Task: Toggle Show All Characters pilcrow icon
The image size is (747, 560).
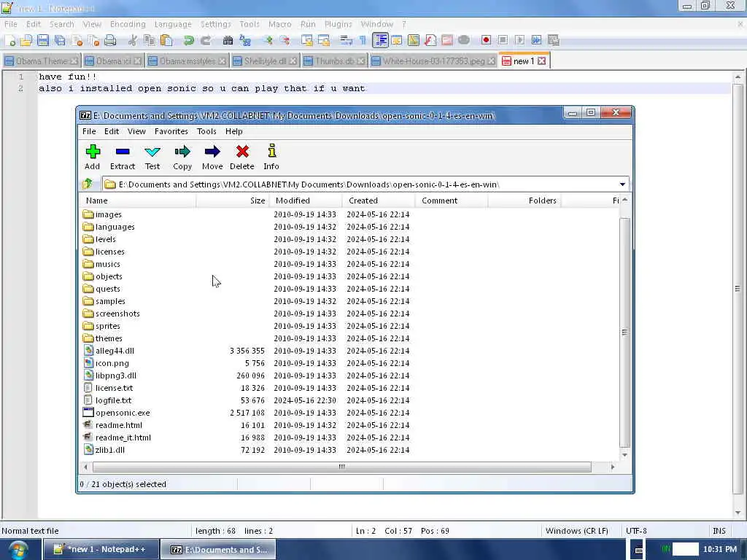Action: pos(363,41)
